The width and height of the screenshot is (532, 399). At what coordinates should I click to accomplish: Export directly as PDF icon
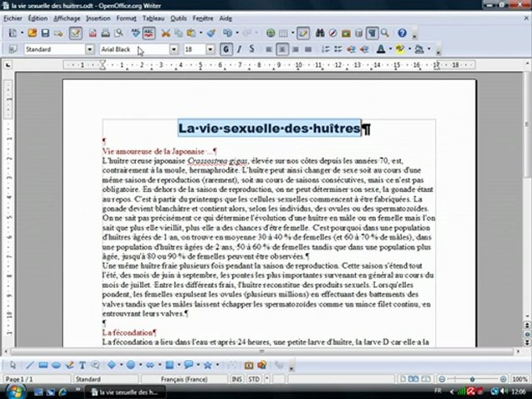pos(93,33)
